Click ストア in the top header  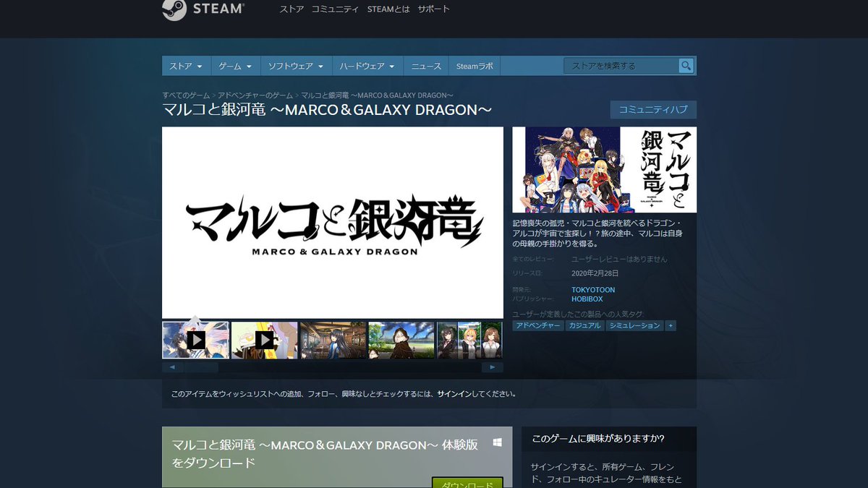[x=292, y=9]
